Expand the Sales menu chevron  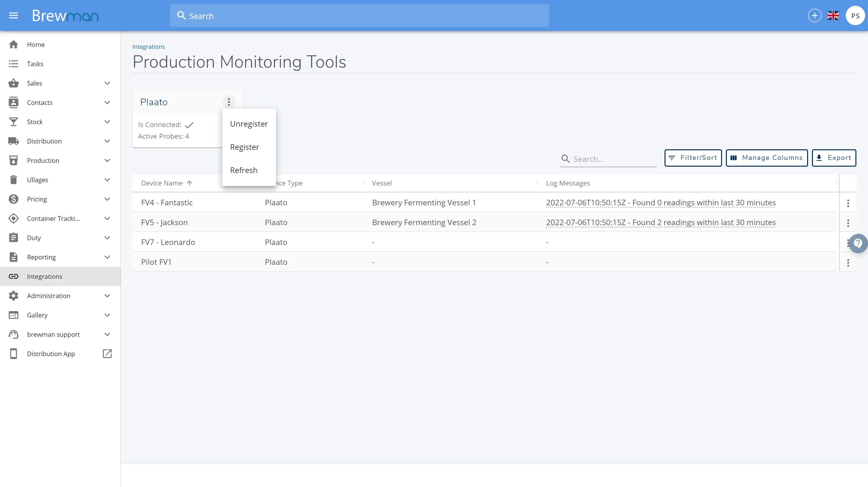[107, 83]
